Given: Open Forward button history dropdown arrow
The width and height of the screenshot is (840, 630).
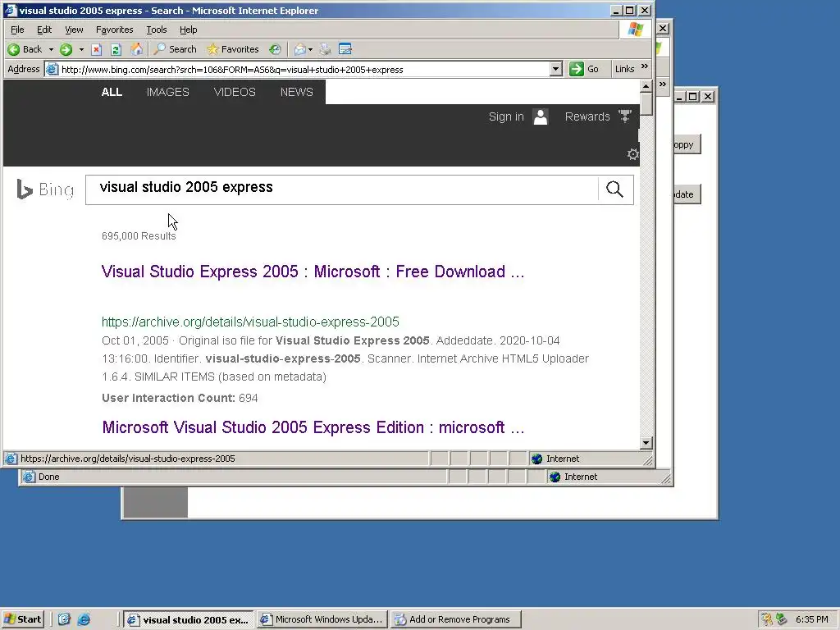Looking at the screenshot, I should click(x=81, y=49).
